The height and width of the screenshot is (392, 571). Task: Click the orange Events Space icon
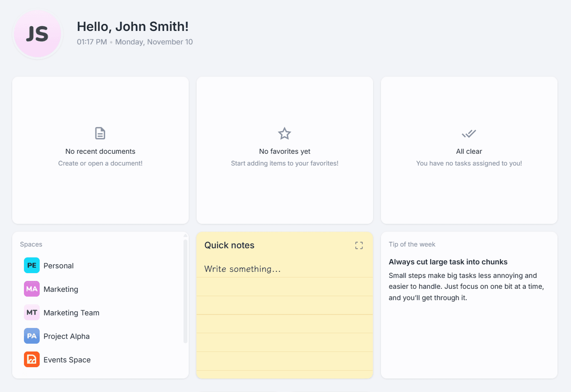tap(32, 360)
